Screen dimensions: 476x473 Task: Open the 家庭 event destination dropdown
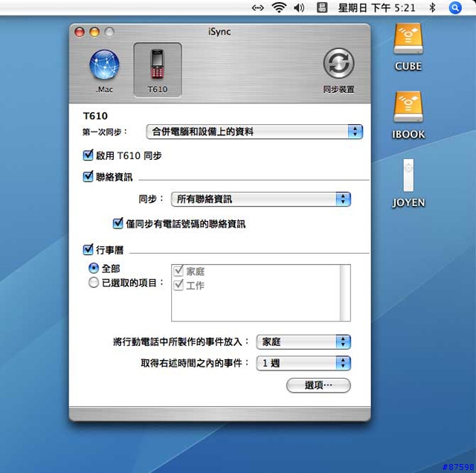coord(303,342)
